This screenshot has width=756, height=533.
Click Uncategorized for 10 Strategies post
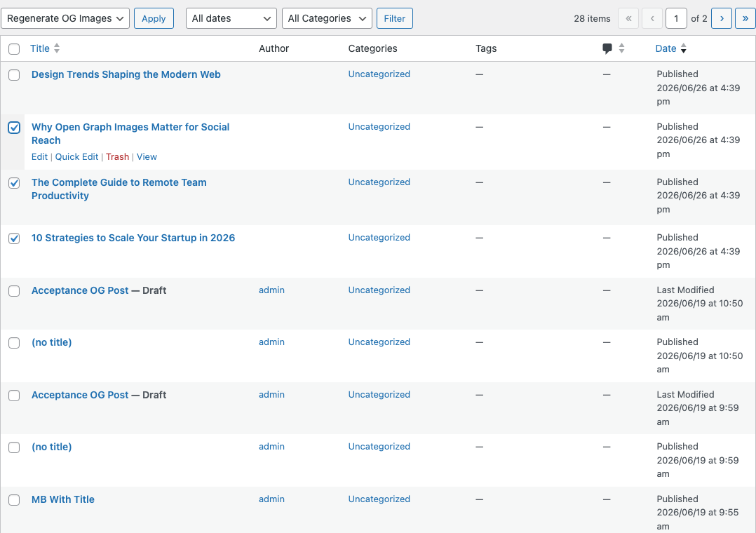point(379,238)
